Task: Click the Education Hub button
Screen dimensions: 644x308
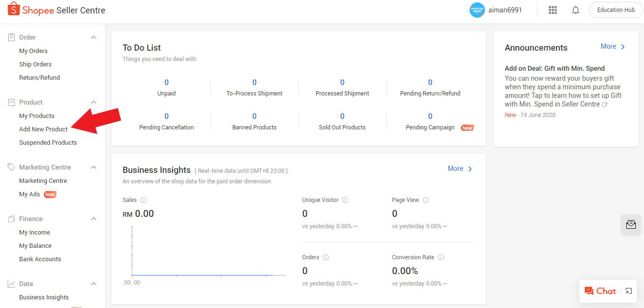Action: coord(616,10)
